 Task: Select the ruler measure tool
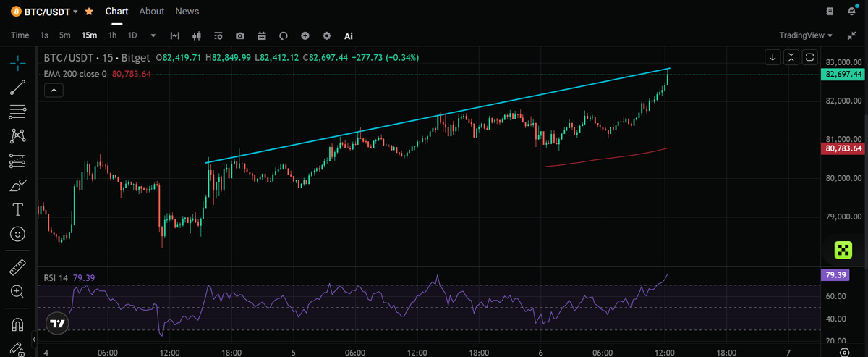[x=17, y=267]
